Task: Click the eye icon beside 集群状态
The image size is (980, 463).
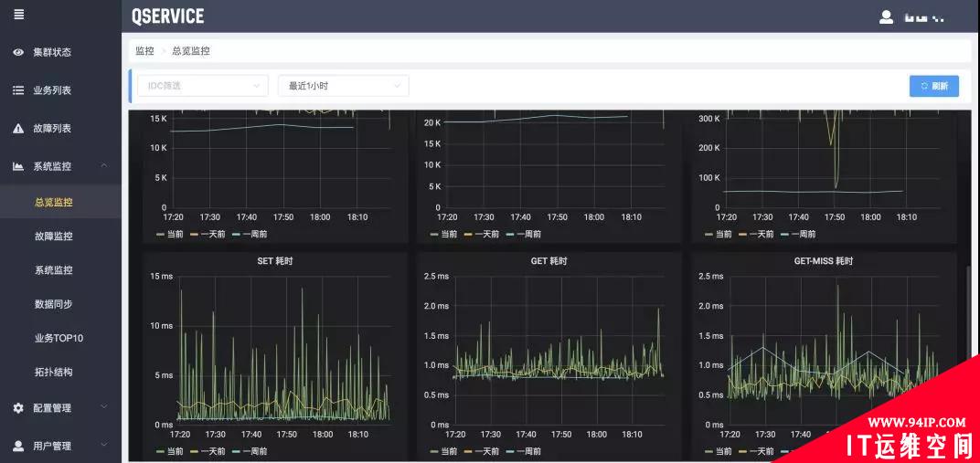Action: [x=19, y=52]
